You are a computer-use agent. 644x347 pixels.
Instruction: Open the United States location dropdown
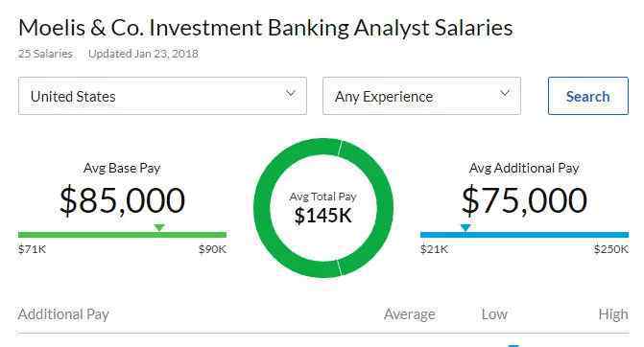tap(162, 96)
